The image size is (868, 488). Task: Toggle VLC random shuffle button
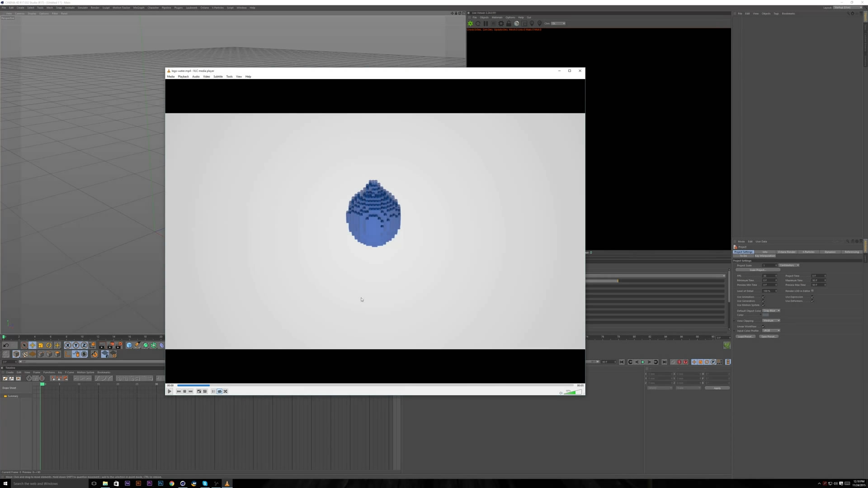click(x=226, y=391)
